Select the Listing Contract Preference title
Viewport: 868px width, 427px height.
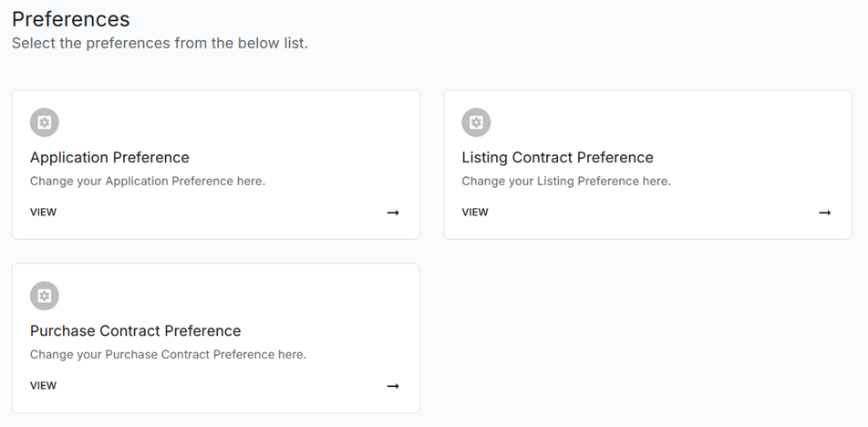(557, 157)
